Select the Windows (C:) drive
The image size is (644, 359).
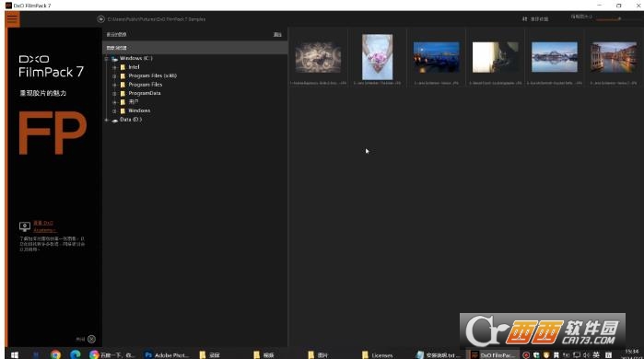pos(136,58)
